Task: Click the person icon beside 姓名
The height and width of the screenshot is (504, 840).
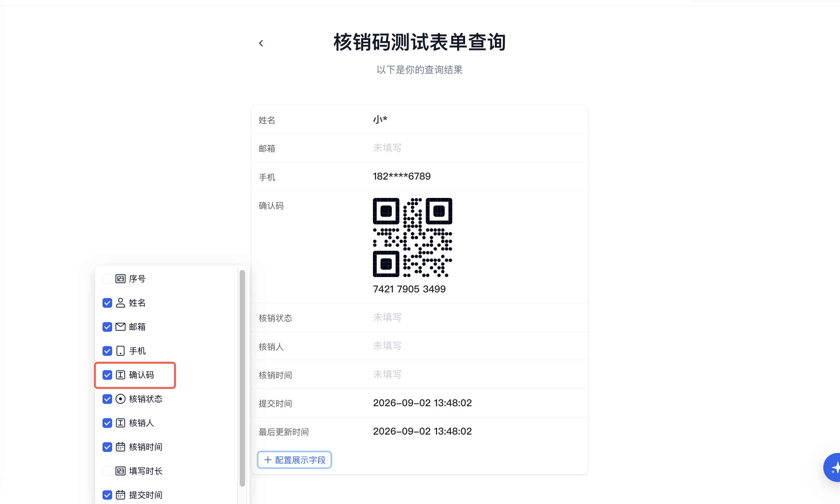Action: 121,303
